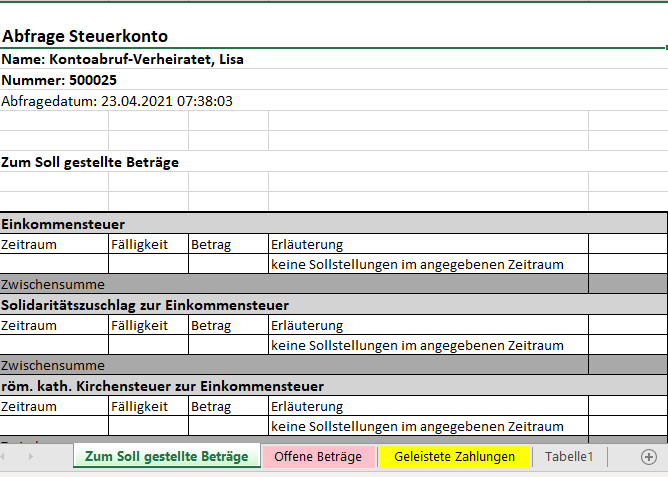Select Zeitraum header under Solidaritätszuschlag
This screenshot has width=668, height=477.
click(54, 325)
